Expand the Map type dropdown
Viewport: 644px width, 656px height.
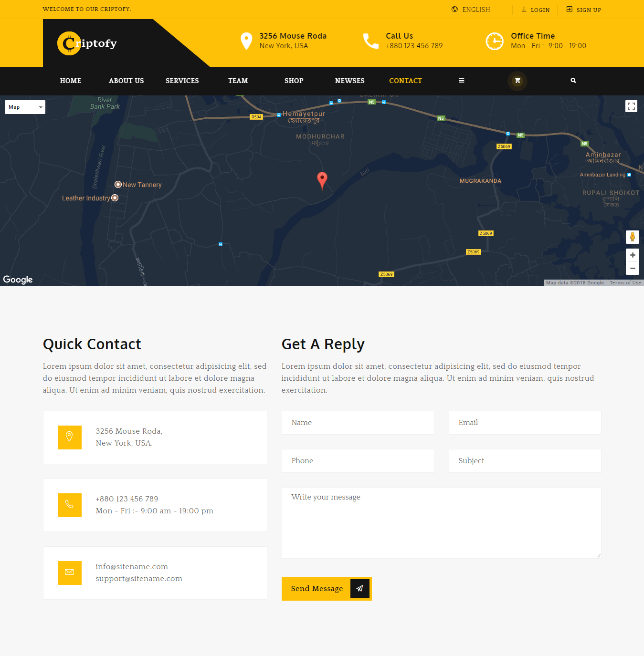click(25, 107)
